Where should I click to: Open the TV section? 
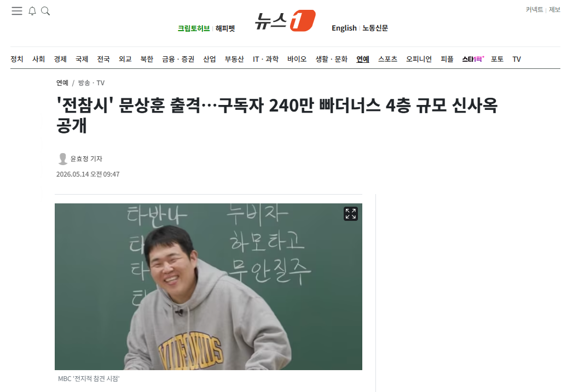pos(517,59)
